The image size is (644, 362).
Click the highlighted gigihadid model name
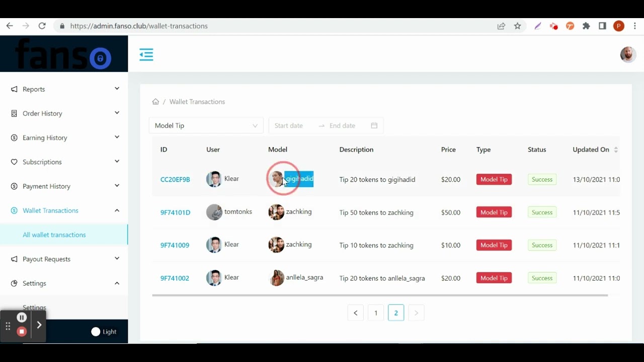[299, 178]
